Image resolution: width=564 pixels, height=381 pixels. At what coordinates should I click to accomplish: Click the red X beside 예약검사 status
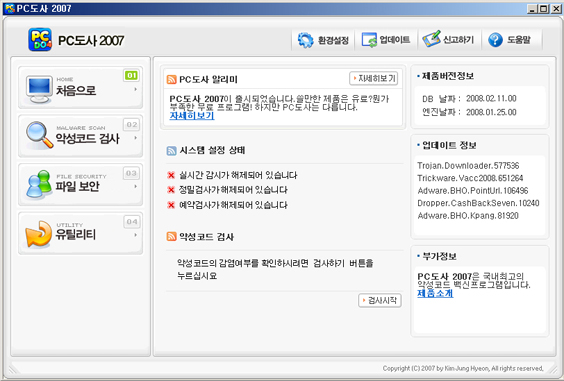tap(171, 205)
